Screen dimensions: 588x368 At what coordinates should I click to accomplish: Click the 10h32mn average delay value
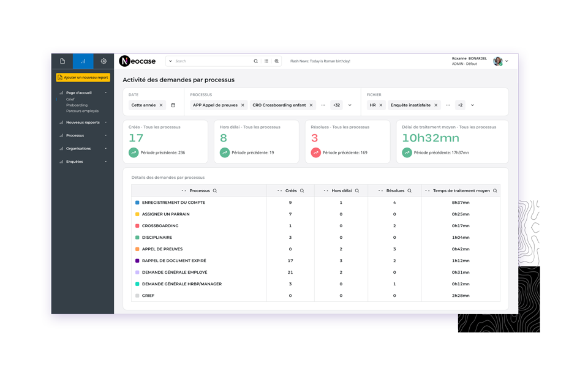431,138
